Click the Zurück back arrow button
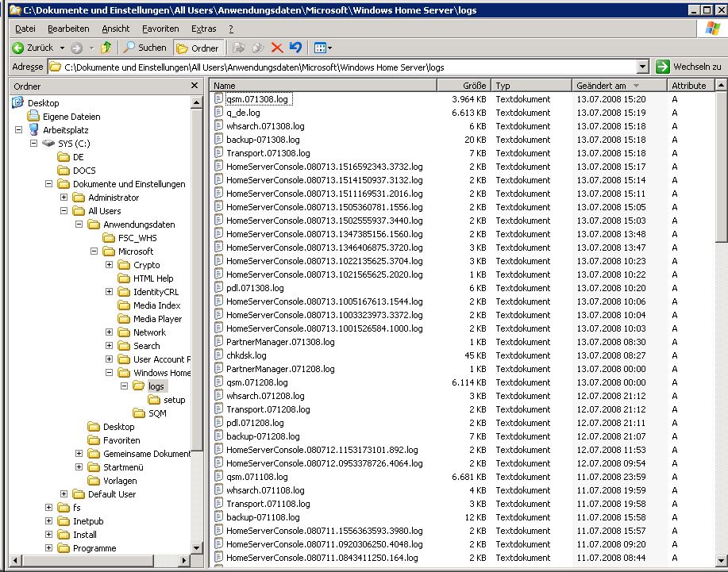 [x=33, y=48]
